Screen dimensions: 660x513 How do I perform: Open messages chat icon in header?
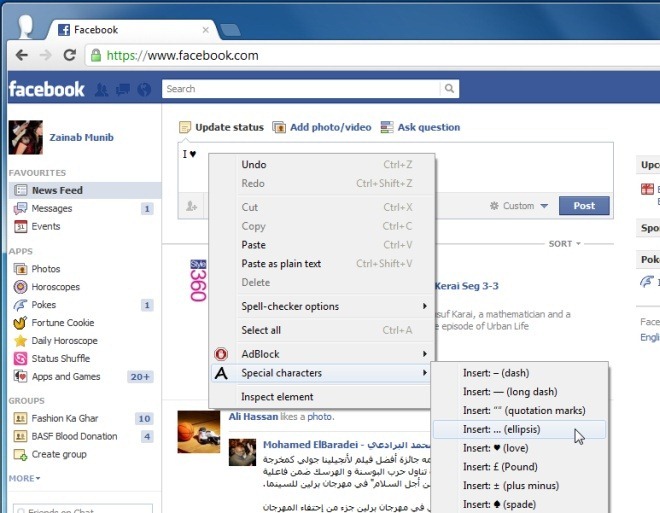(x=123, y=89)
